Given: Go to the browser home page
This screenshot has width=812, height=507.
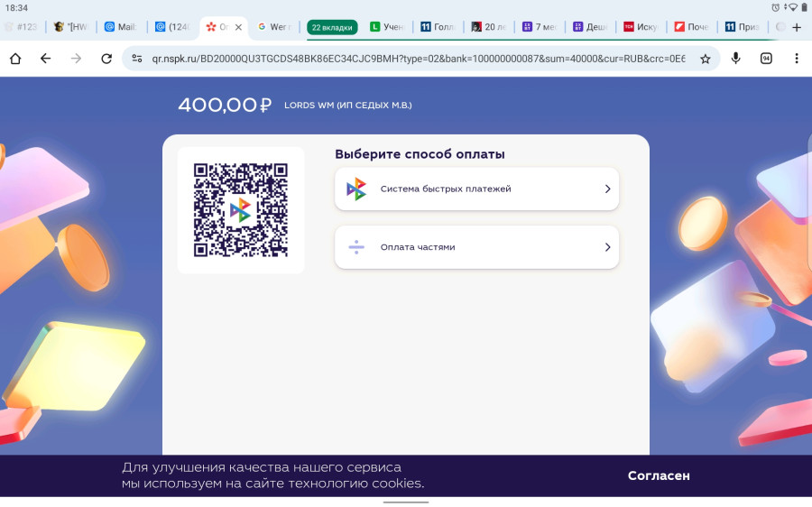Looking at the screenshot, I should [x=15, y=59].
